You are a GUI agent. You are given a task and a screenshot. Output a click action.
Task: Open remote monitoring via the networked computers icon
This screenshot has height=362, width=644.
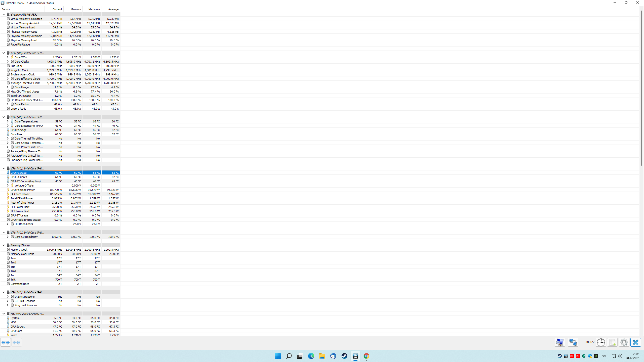pyautogui.click(x=573, y=342)
